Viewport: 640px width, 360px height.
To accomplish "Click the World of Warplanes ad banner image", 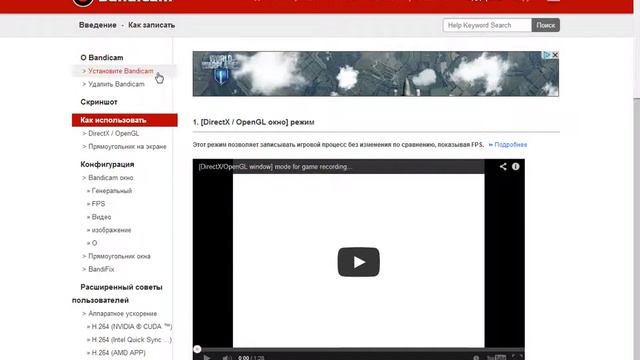I will pyautogui.click(x=376, y=74).
